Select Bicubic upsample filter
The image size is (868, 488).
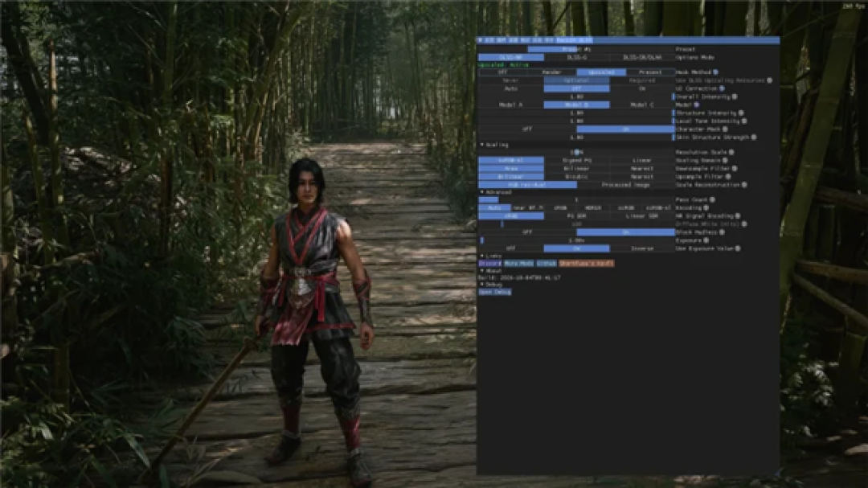pos(577,177)
